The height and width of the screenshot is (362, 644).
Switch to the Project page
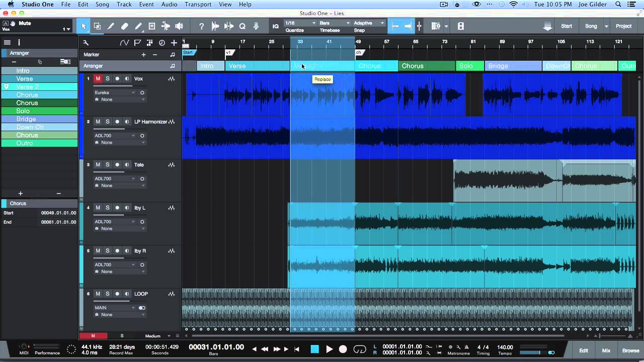[623, 26]
